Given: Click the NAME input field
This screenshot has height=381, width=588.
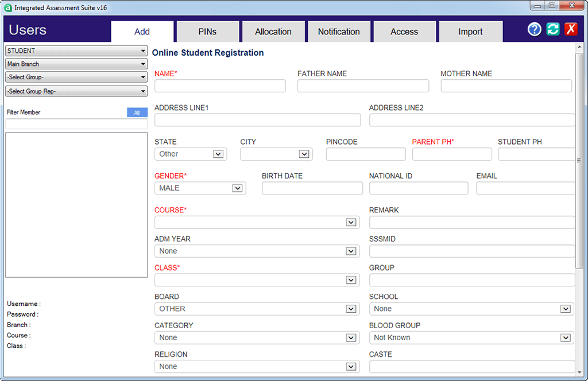Looking at the screenshot, I should tap(220, 86).
